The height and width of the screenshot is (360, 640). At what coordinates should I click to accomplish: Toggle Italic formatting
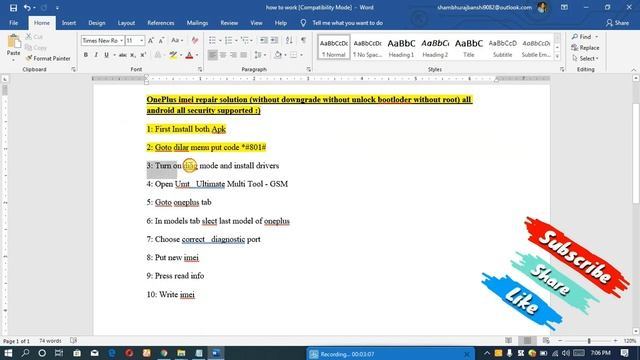tap(96, 55)
